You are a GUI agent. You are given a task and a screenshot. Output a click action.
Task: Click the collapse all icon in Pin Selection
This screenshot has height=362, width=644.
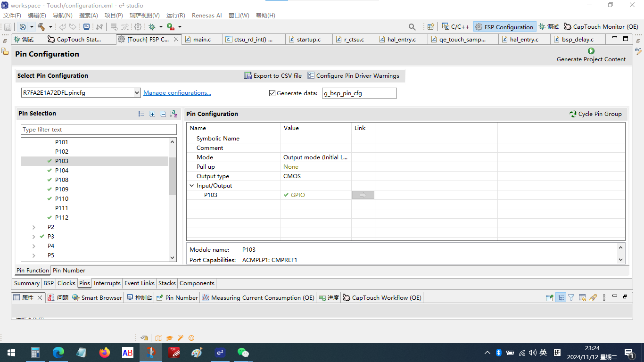pos(163,114)
